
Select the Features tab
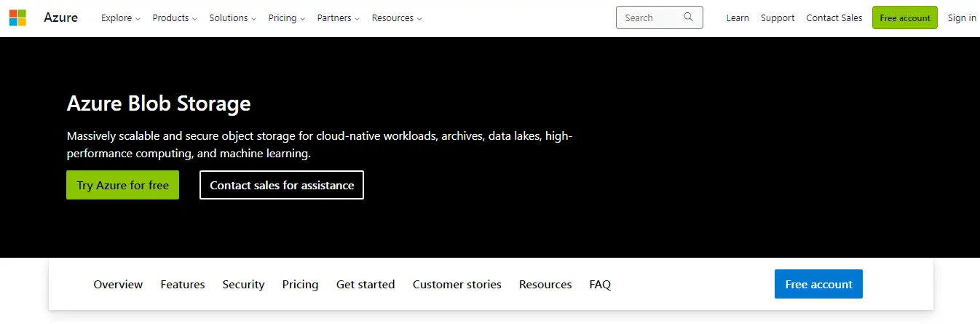[183, 284]
